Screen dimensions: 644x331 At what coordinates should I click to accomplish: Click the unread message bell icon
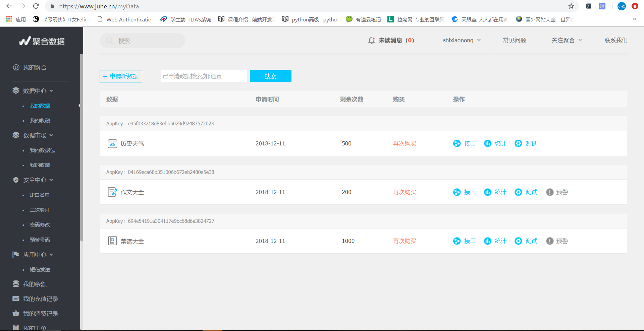pos(371,41)
